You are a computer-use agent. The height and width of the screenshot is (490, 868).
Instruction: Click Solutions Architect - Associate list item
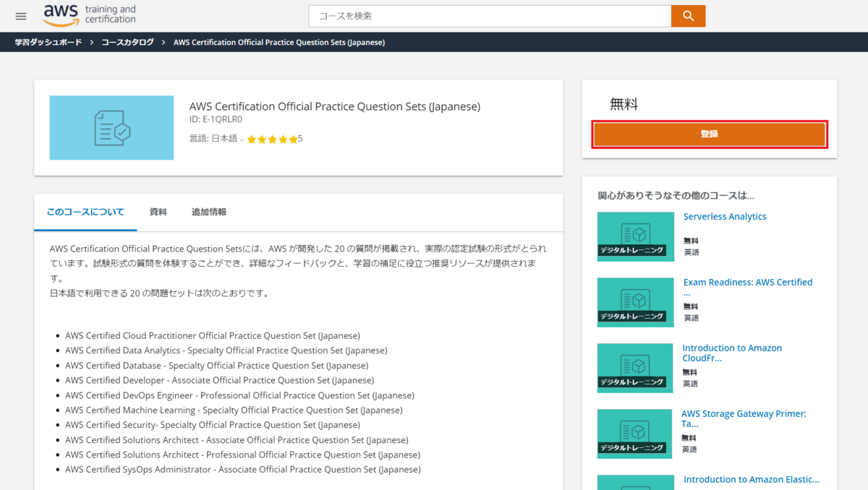tap(237, 440)
